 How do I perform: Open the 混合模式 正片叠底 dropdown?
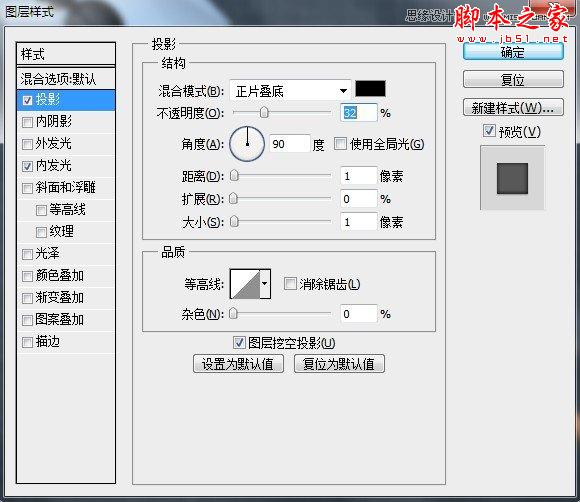tap(290, 91)
